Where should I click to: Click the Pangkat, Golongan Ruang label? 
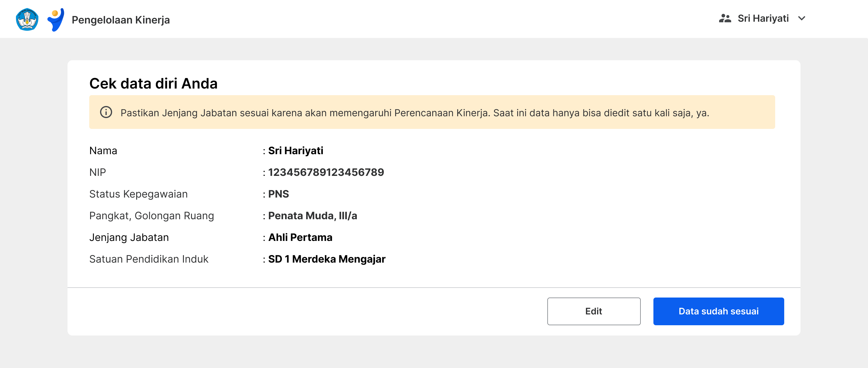pos(151,216)
